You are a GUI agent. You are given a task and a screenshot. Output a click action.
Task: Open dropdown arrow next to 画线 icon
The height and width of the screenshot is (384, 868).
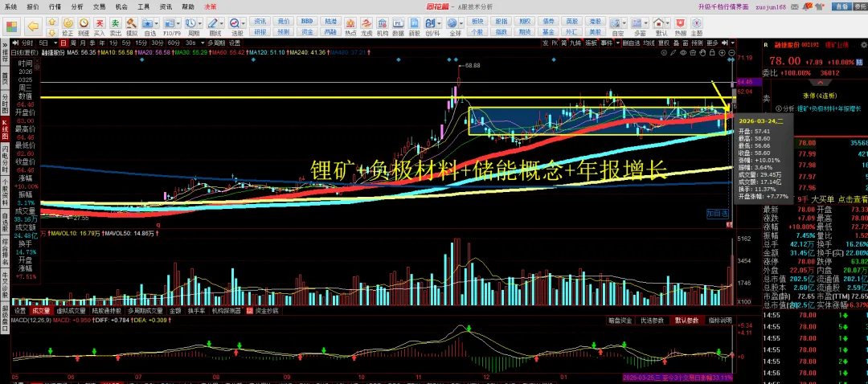222,23
